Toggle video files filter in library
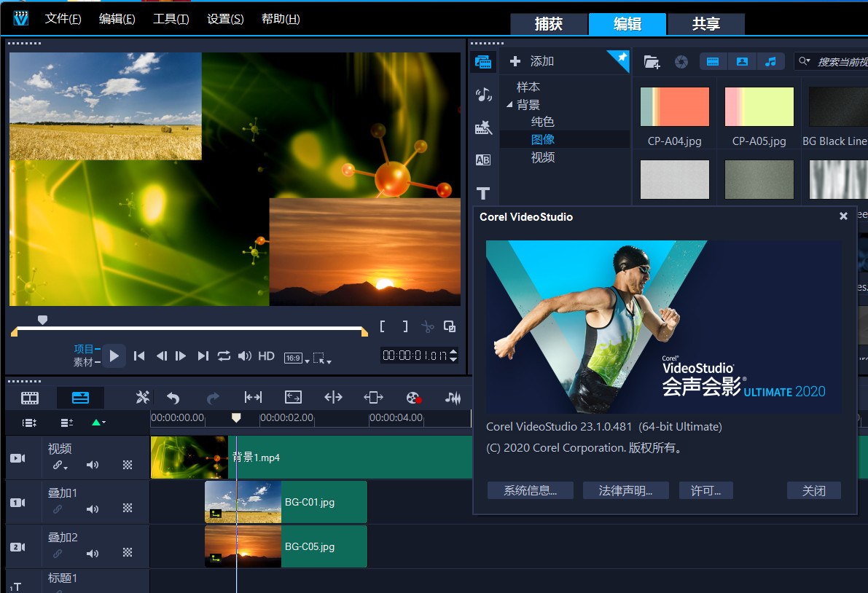The height and width of the screenshot is (593, 868). [713, 61]
